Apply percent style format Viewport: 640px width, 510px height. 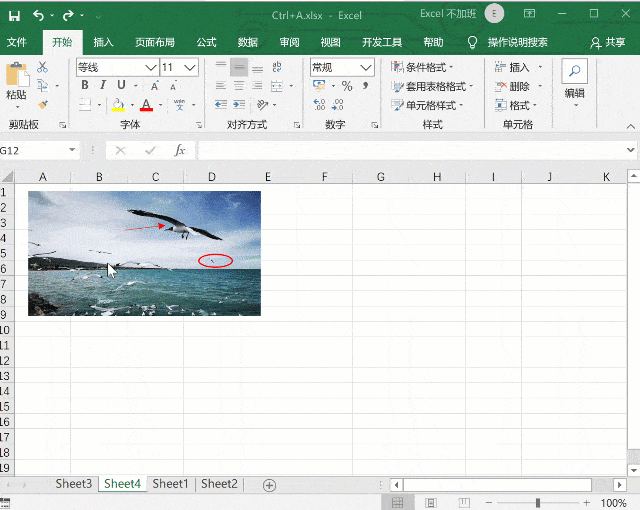coord(347,86)
